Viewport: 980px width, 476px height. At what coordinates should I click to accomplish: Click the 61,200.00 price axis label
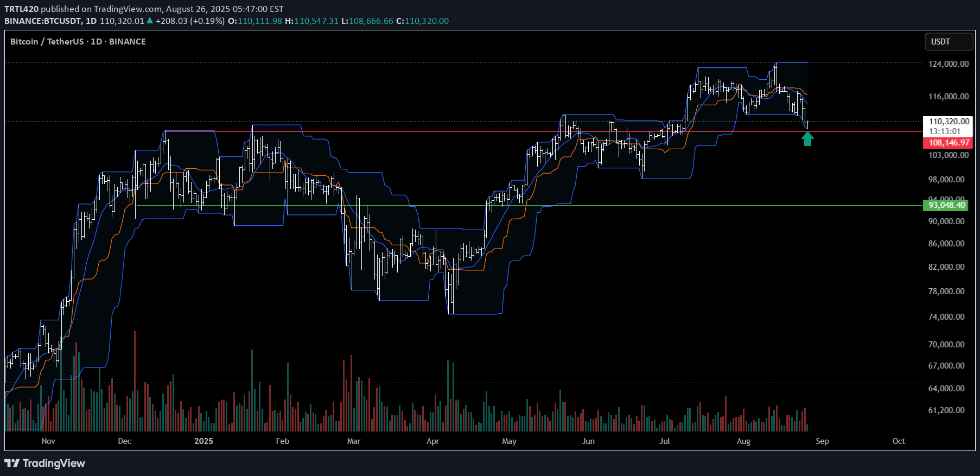(x=946, y=410)
